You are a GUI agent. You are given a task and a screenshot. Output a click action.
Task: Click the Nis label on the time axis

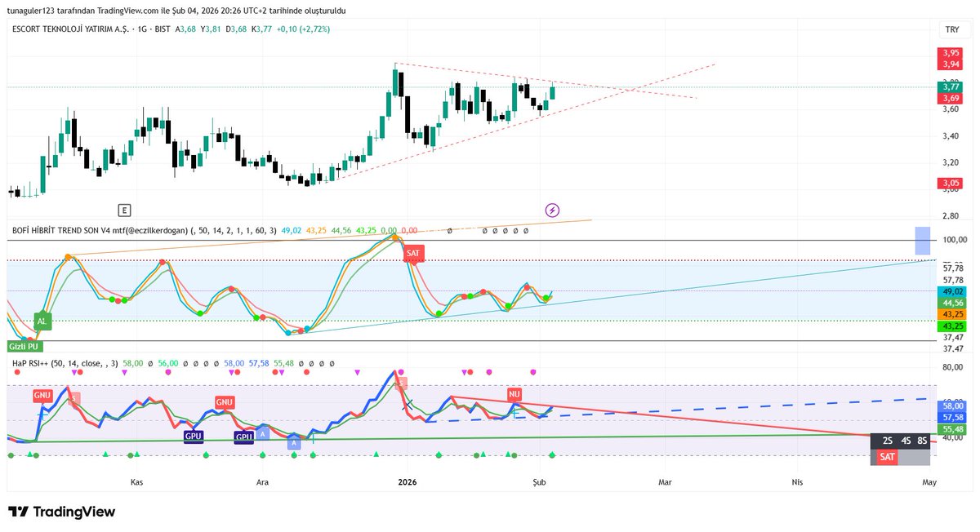point(797,482)
